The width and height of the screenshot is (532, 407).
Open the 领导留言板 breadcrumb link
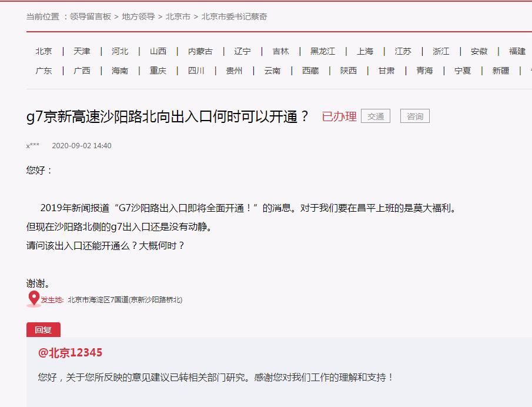(91, 16)
